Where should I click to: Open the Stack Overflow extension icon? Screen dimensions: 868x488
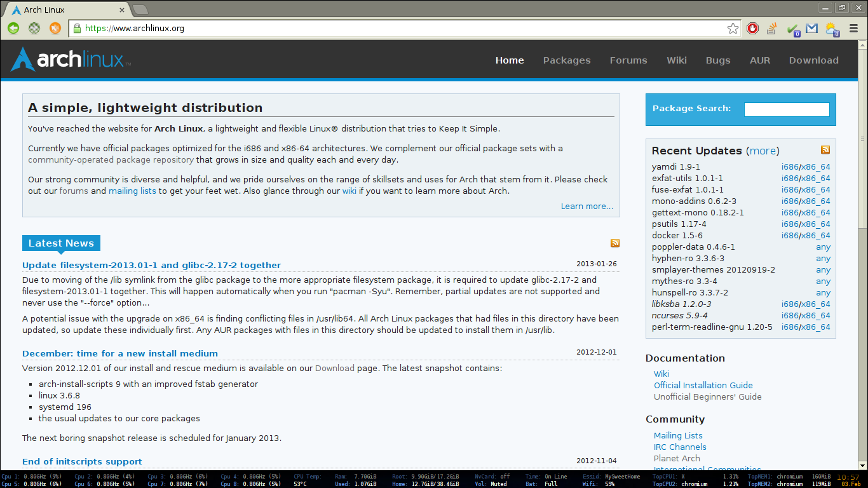pyautogui.click(x=772, y=28)
